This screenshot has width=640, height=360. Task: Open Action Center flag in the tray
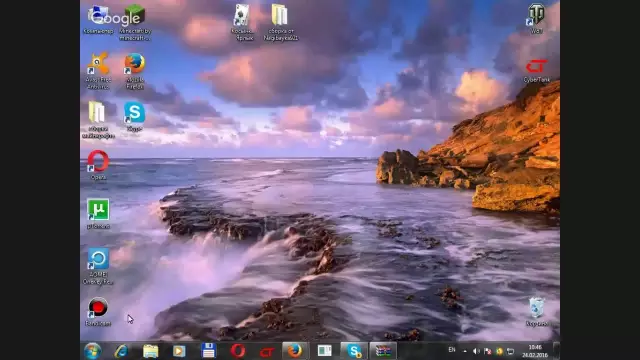[487, 351]
